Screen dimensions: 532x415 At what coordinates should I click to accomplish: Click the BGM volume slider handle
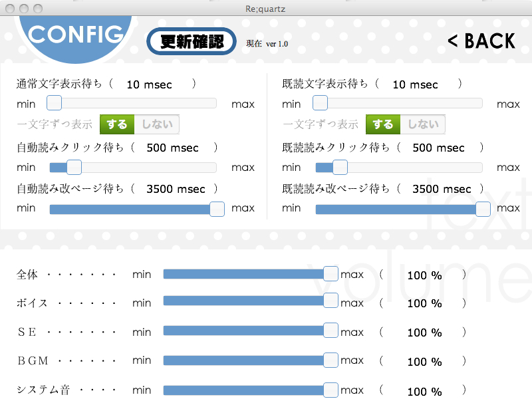[x=331, y=360]
